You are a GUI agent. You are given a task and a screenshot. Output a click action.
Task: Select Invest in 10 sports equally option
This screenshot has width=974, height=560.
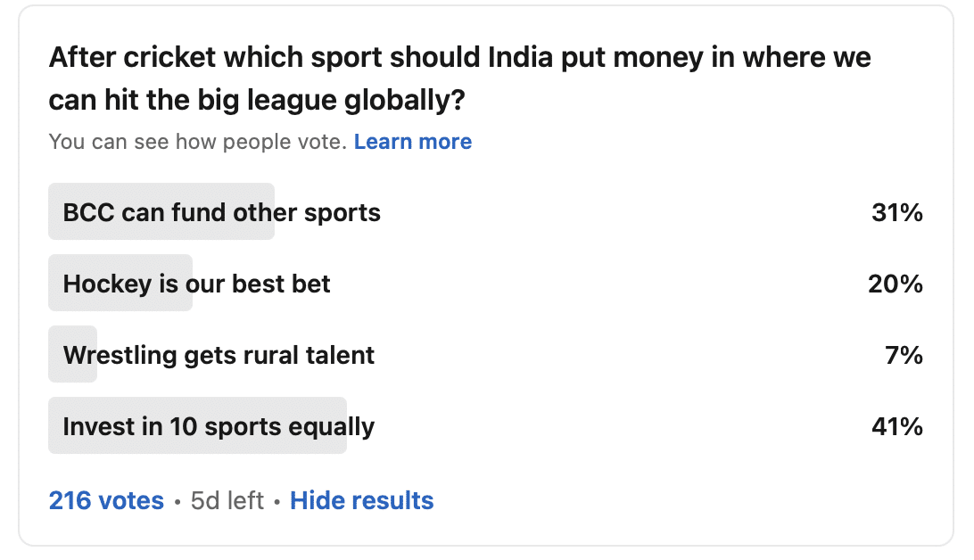(x=219, y=427)
